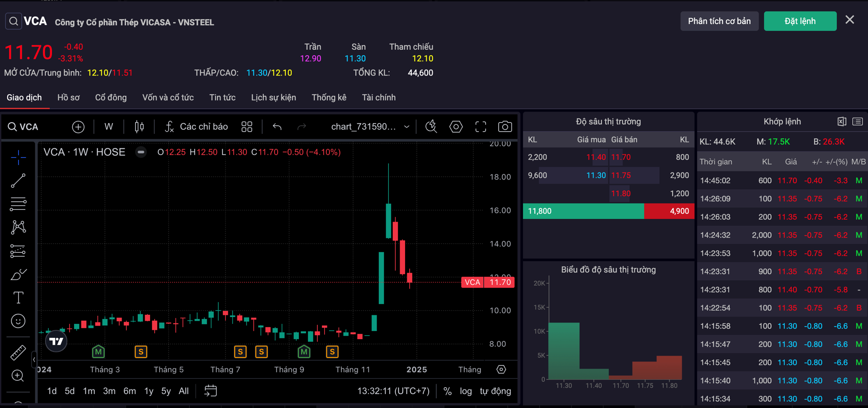This screenshot has width=868, height=408.
Task: Open the emoji sticker tool
Action: tap(18, 321)
